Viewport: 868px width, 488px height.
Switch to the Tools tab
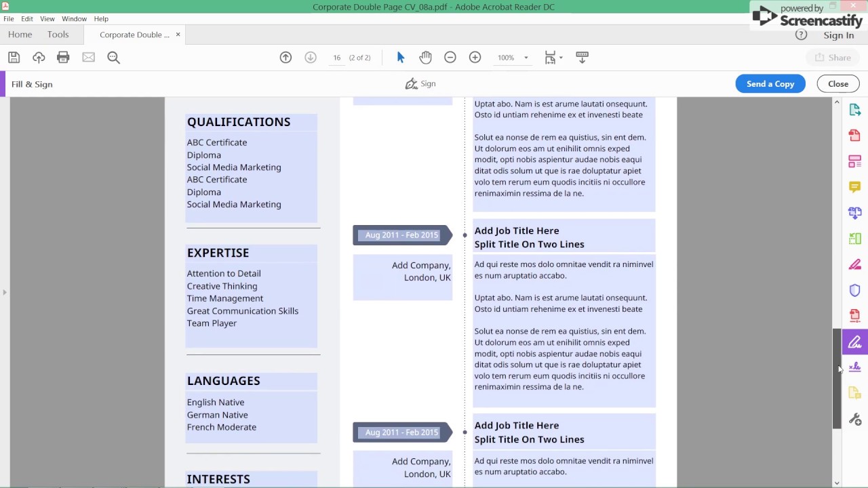click(x=58, y=35)
